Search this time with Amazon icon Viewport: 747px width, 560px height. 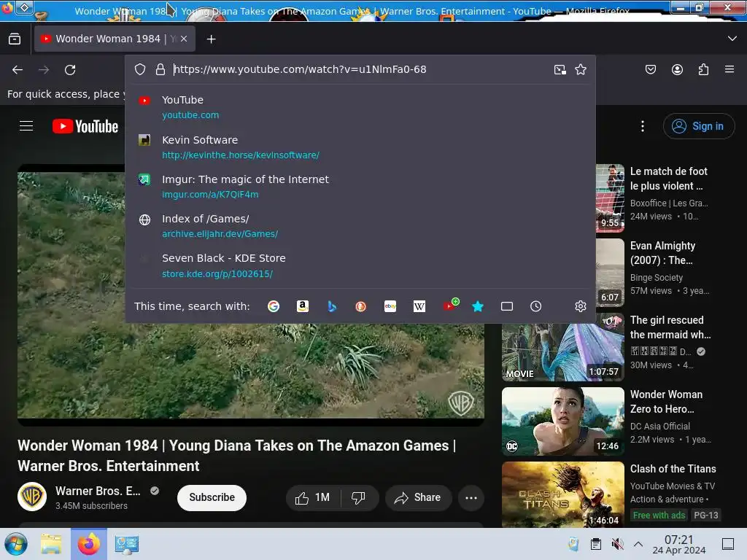click(x=303, y=306)
